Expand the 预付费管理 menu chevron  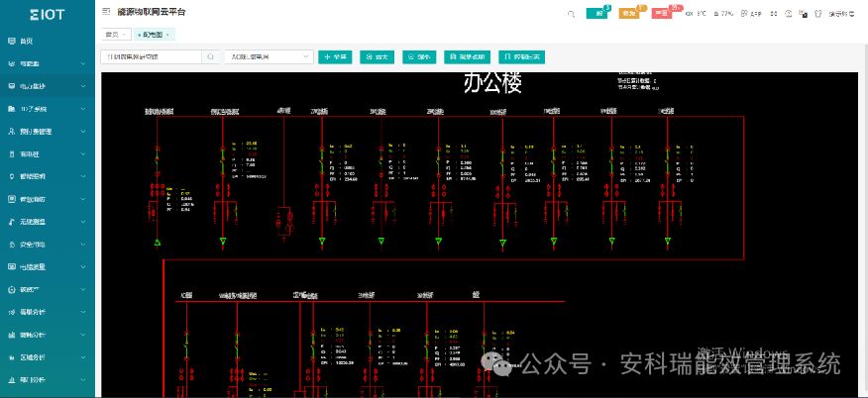pos(83,132)
